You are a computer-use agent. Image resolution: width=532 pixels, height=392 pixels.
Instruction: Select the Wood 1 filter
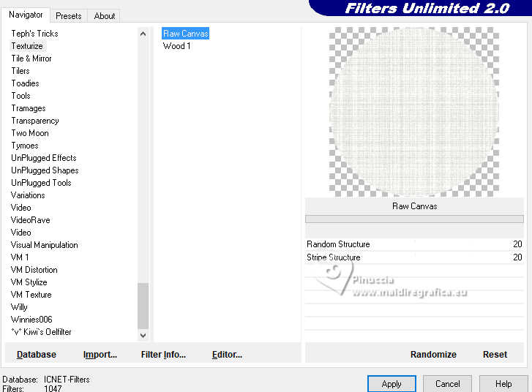[x=176, y=46]
